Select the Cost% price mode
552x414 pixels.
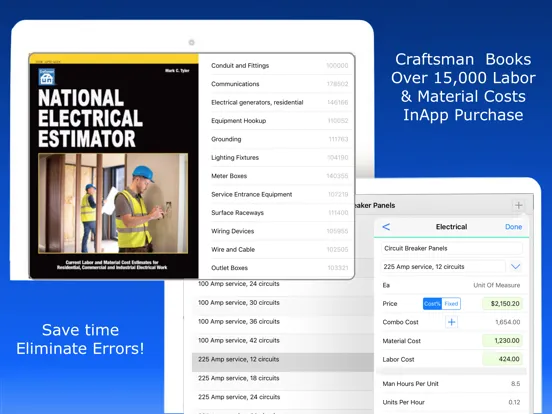432,303
